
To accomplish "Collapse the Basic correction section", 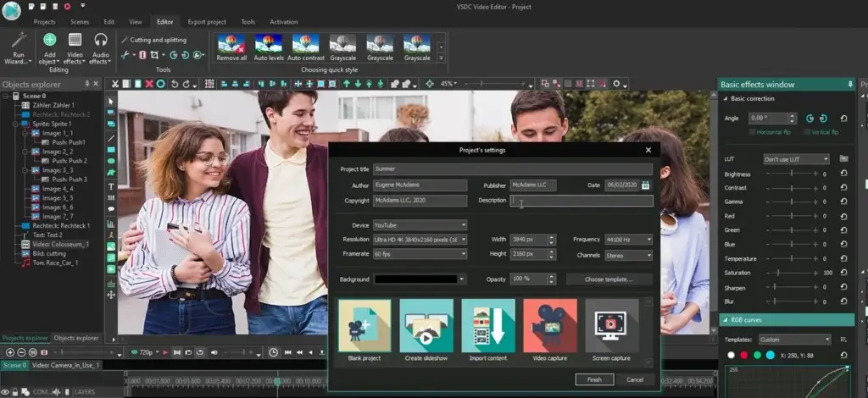I will click(x=726, y=98).
